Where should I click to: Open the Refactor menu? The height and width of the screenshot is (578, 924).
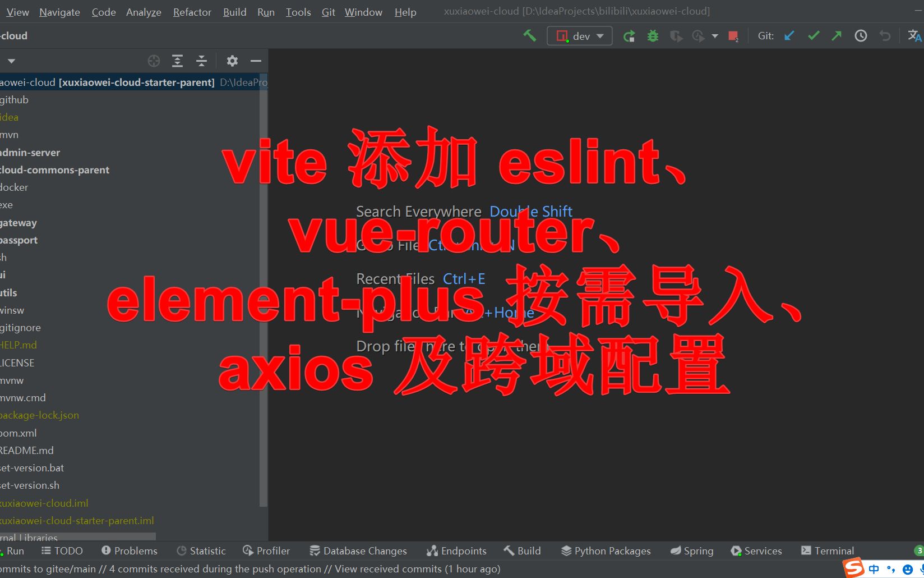[192, 12]
